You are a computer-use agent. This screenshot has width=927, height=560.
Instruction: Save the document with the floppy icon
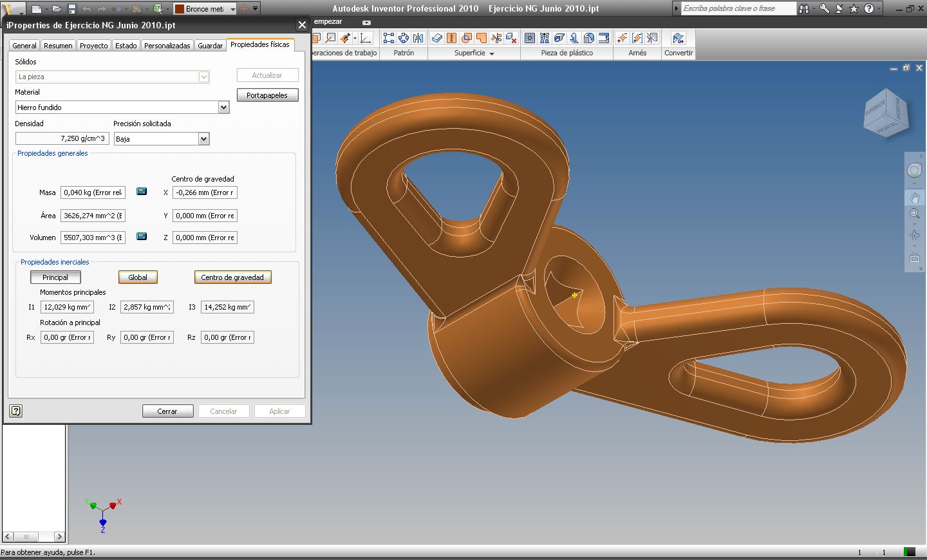(72, 9)
